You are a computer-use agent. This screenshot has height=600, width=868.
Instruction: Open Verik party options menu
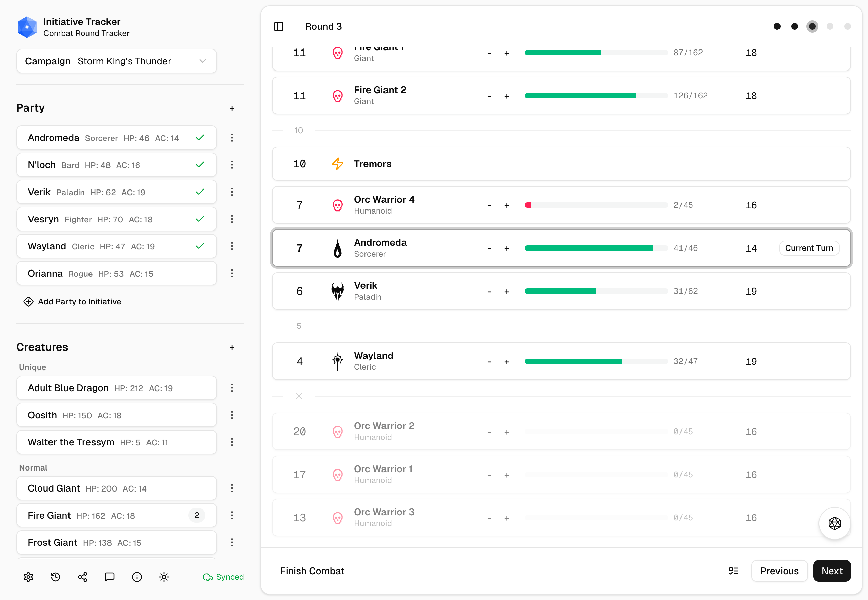click(x=232, y=192)
